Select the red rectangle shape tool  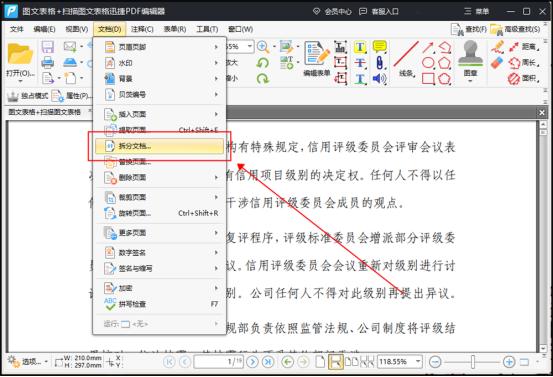pos(428,78)
